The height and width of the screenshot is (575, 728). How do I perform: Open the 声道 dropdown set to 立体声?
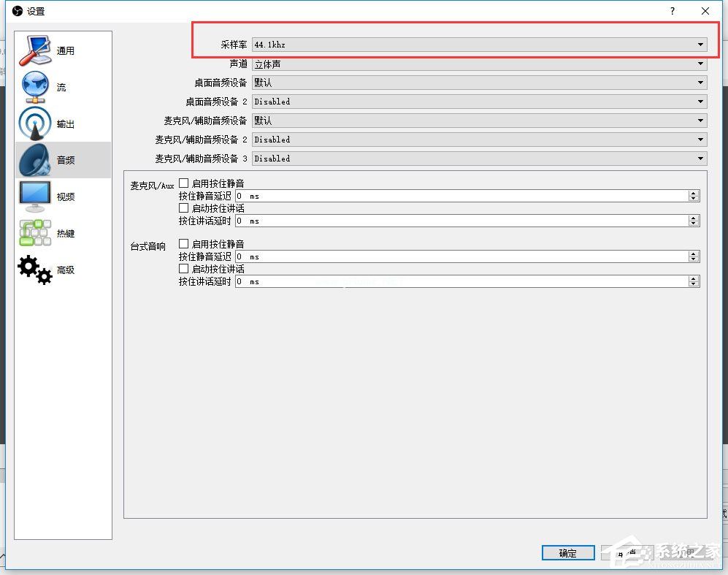[x=479, y=64]
